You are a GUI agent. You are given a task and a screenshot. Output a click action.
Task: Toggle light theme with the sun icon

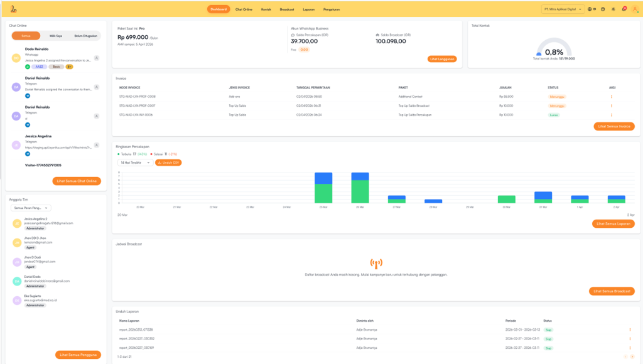coord(613,9)
